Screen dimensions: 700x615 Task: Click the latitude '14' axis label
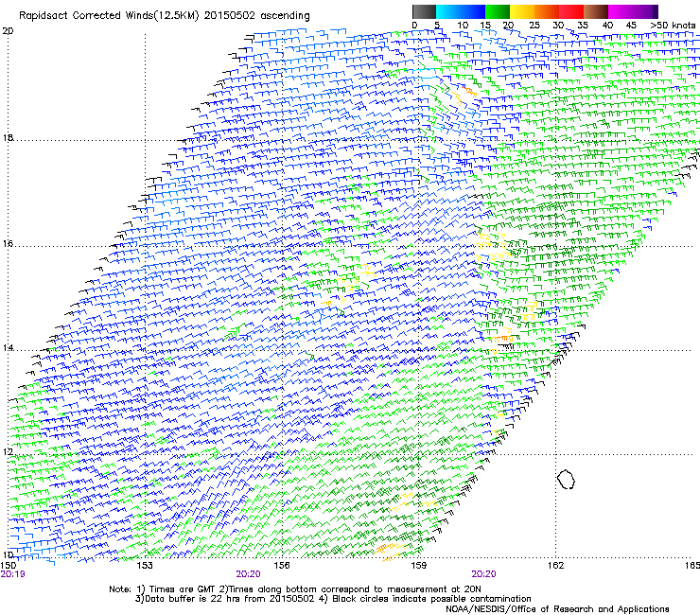click(8, 347)
